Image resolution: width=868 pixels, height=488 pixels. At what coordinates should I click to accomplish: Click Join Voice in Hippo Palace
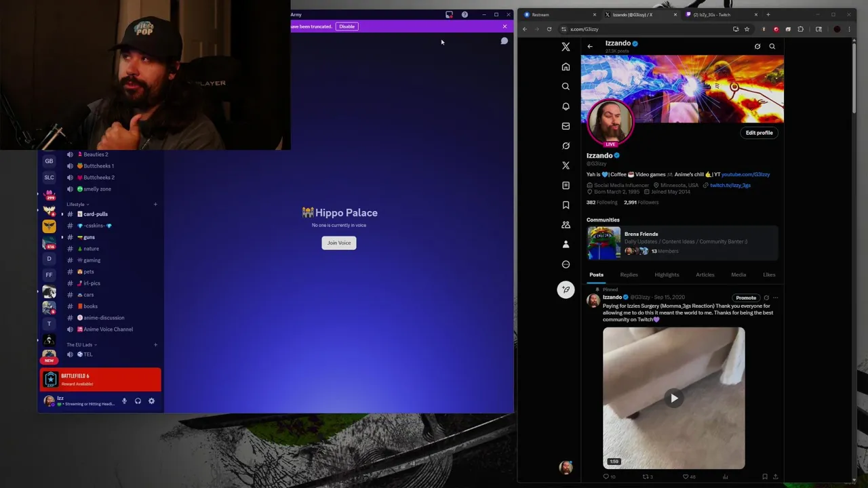pyautogui.click(x=339, y=243)
